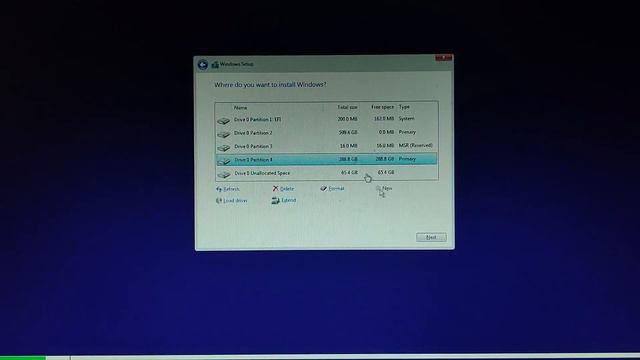Click the drive icon for Partition 1: EFI
The width and height of the screenshot is (640, 360).
tap(224, 120)
